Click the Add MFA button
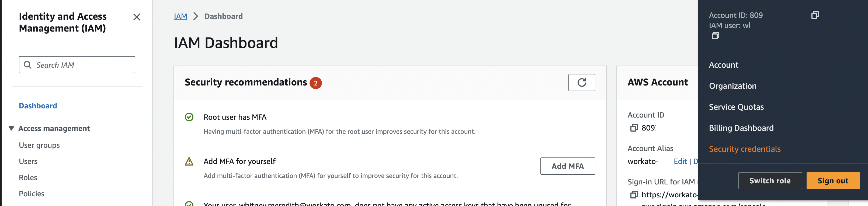This screenshot has height=206, width=868. 568,166
